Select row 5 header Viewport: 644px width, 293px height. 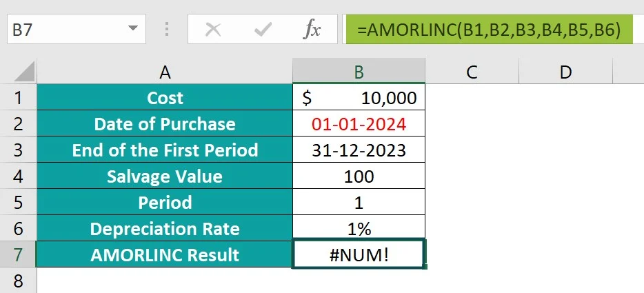[18, 203]
